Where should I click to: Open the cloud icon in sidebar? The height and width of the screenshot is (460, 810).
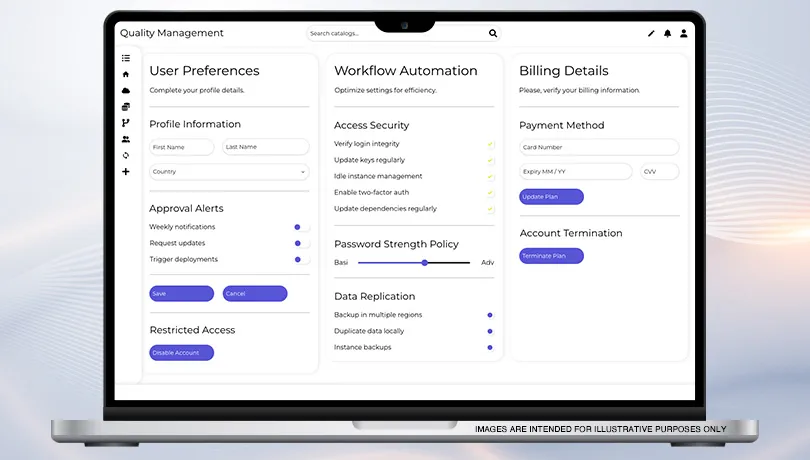point(126,90)
